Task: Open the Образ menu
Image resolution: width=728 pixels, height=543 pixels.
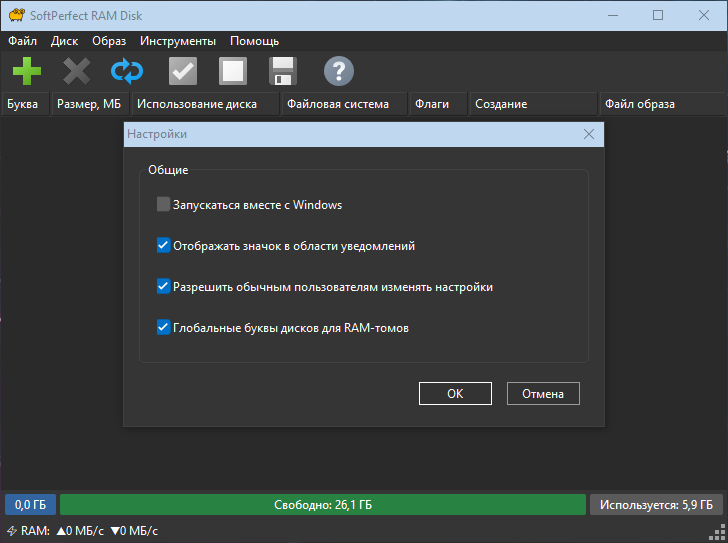Action: coord(108,41)
